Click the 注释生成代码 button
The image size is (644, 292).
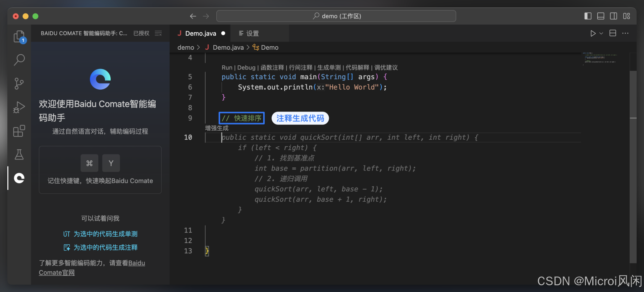click(300, 118)
